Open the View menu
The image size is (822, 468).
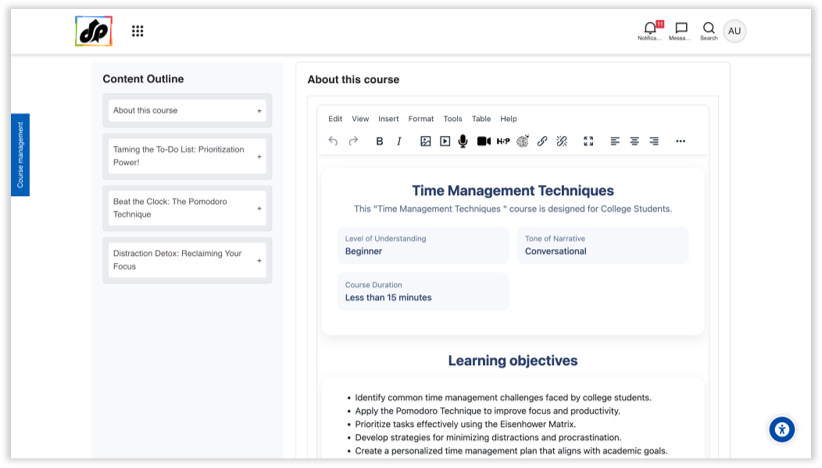pyautogui.click(x=360, y=119)
